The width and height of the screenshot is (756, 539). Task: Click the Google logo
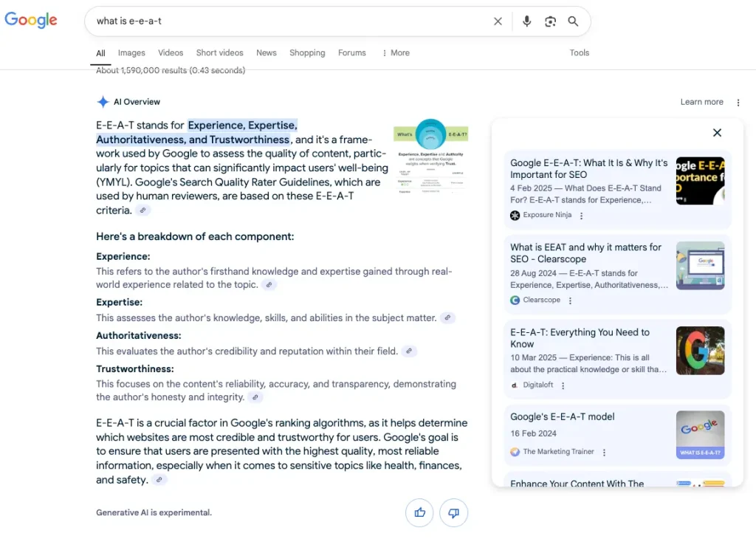pyautogui.click(x=31, y=20)
